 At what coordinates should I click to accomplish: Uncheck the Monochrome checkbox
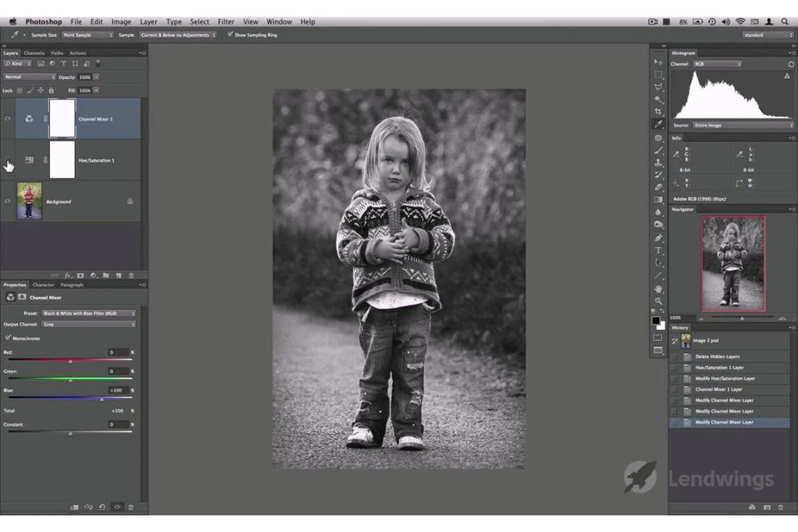8,338
